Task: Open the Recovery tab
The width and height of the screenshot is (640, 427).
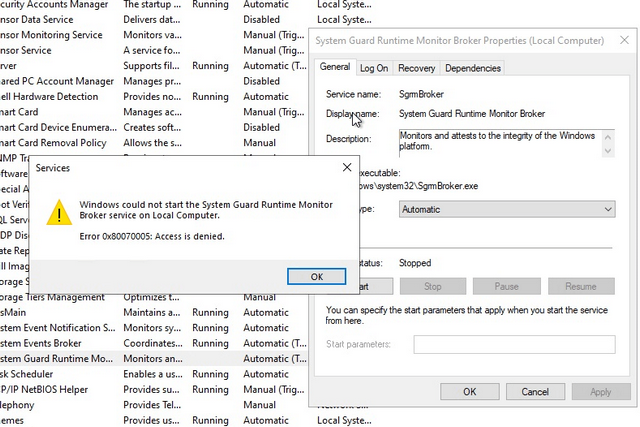Action: [x=416, y=68]
